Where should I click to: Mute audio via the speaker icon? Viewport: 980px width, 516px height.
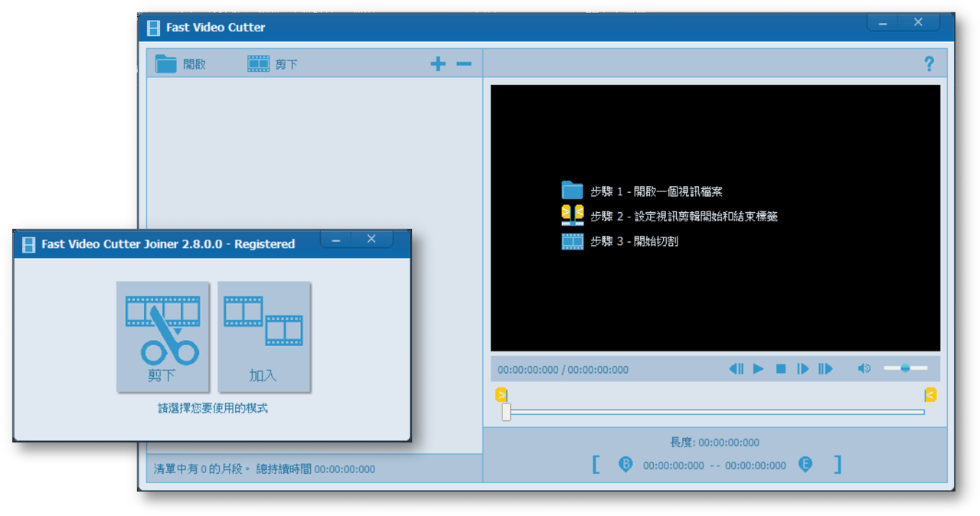(x=864, y=368)
